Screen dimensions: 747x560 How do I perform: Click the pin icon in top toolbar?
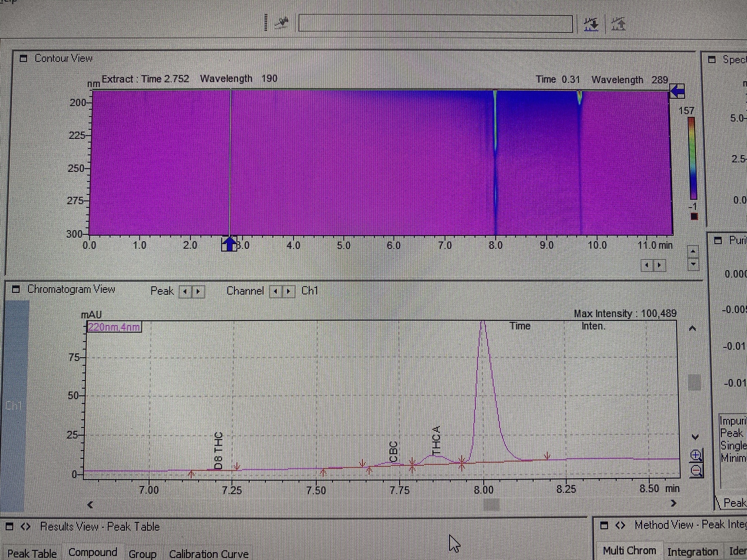282,23
